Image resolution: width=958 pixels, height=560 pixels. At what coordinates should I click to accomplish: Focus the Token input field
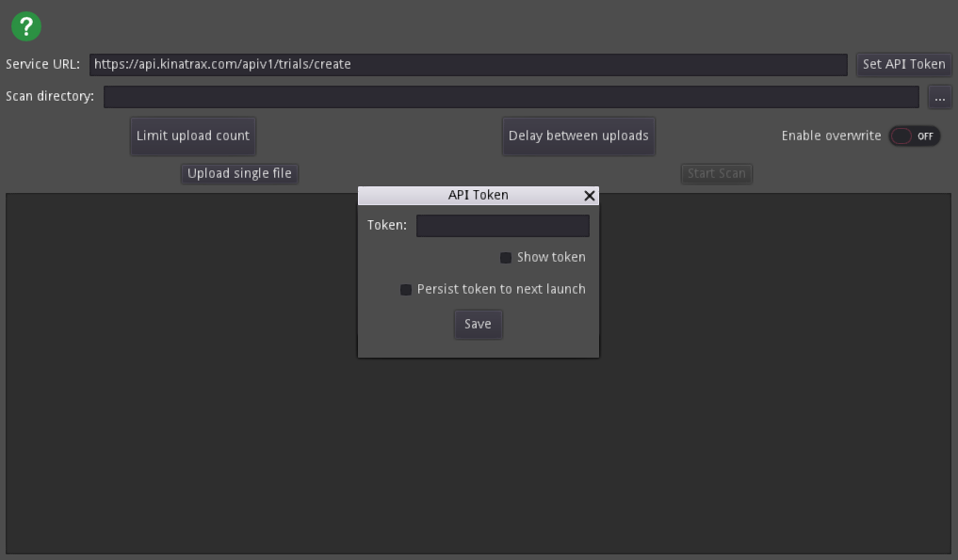coord(502,226)
